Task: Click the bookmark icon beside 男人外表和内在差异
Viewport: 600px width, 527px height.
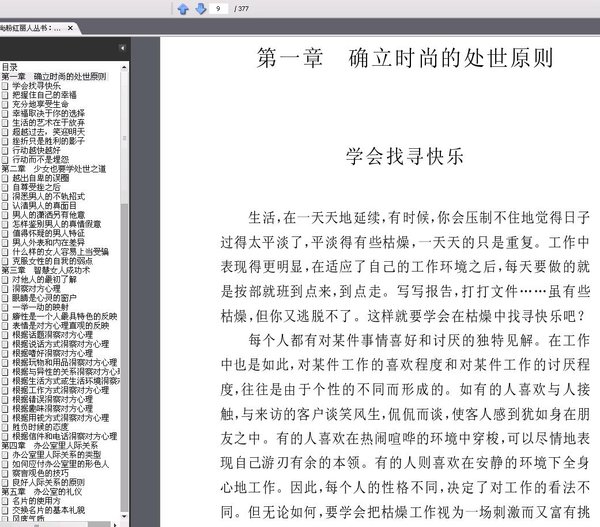Action: [5, 242]
